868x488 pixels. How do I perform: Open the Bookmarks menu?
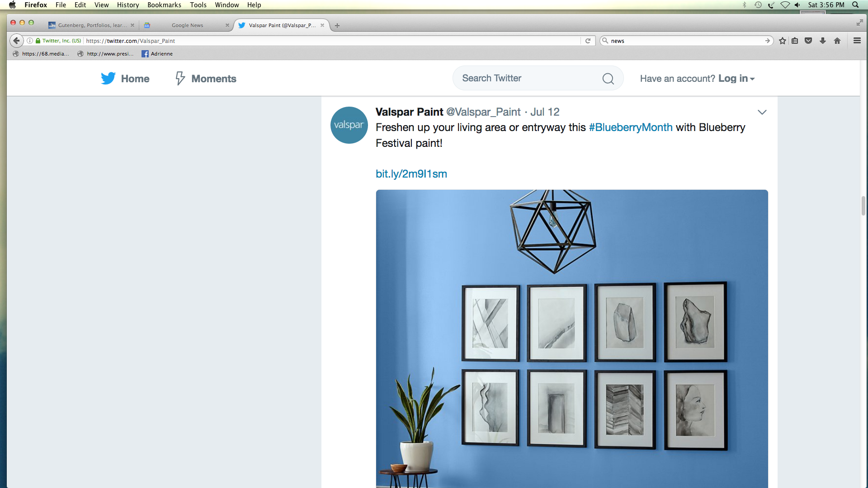click(x=164, y=5)
